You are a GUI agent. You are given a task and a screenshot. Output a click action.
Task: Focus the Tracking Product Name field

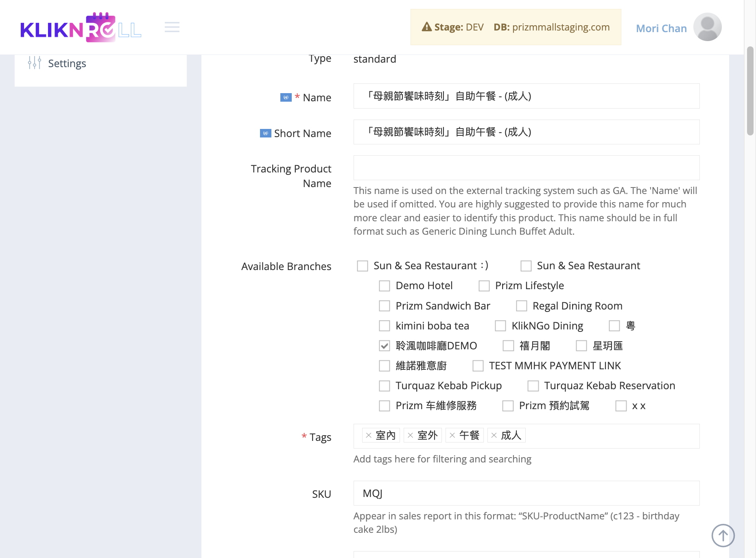point(527,168)
